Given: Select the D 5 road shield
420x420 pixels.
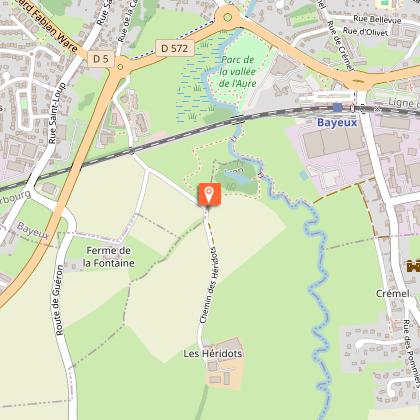Looking at the screenshot, I should (101, 59).
